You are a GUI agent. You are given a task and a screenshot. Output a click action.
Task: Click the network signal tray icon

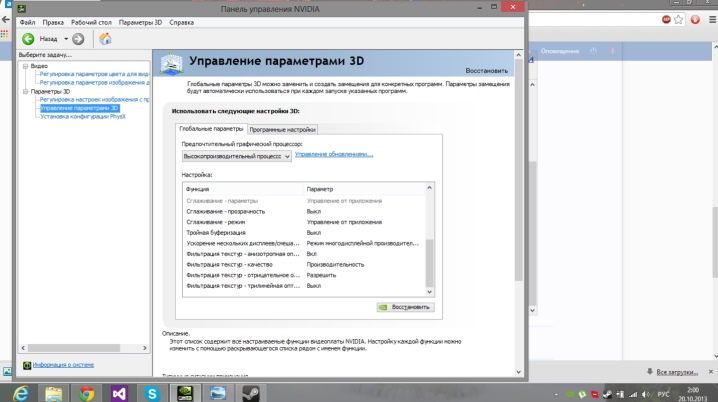[633, 394]
